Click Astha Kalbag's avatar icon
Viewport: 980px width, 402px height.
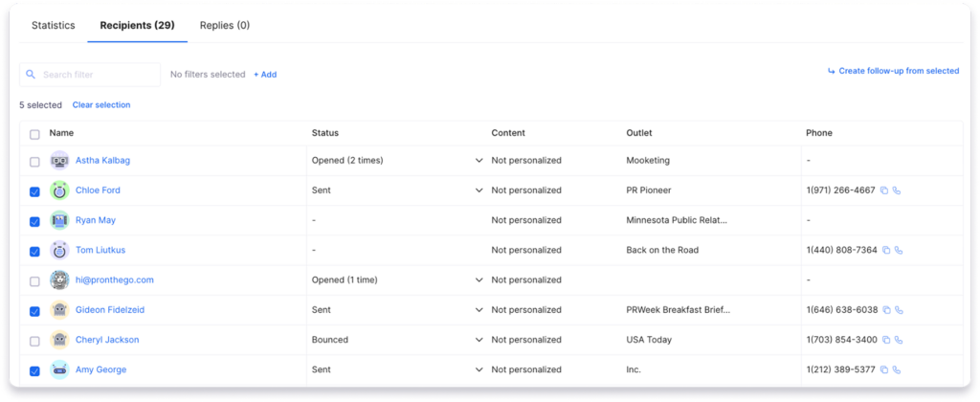60,161
